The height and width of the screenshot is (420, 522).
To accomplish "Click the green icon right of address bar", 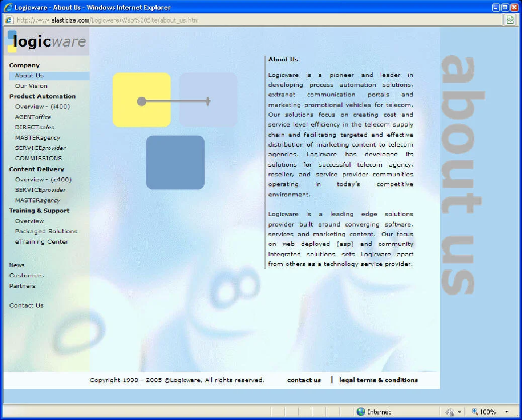I will [510, 20].
